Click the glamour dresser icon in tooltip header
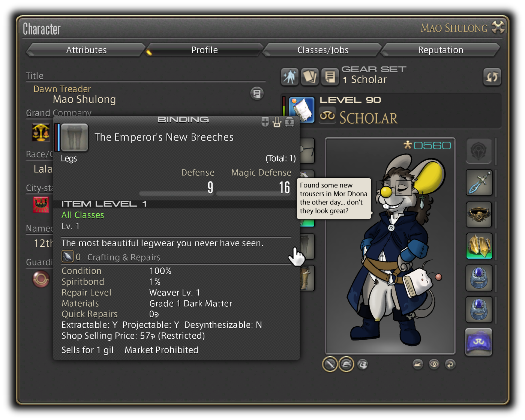525x420 pixels. pyautogui.click(x=277, y=122)
